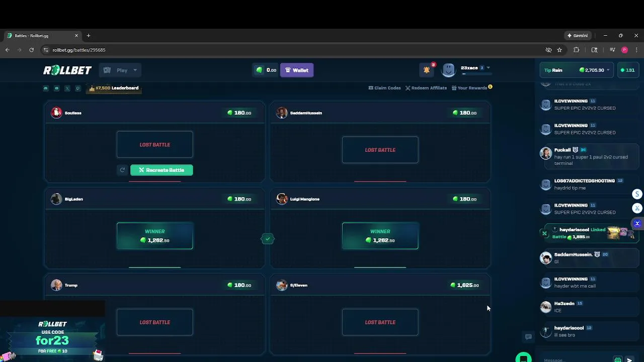Open a new browser tab
The height and width of the screenshot is (362, 644).
coord(89,36)
